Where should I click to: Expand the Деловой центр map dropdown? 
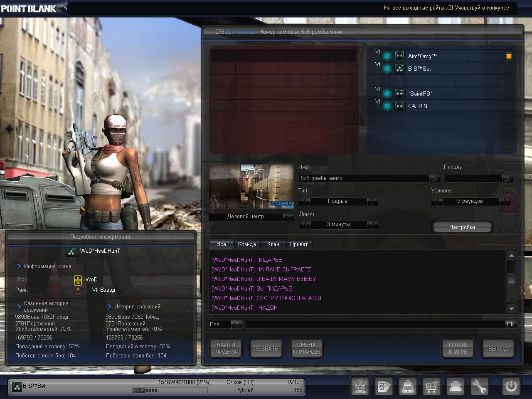(288, 217)
